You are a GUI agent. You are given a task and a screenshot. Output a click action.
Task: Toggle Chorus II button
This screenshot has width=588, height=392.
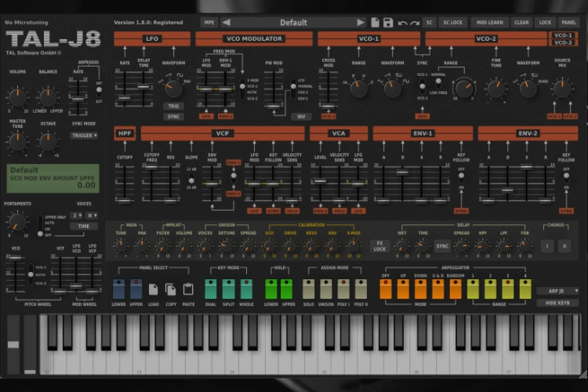click(564, 246)
